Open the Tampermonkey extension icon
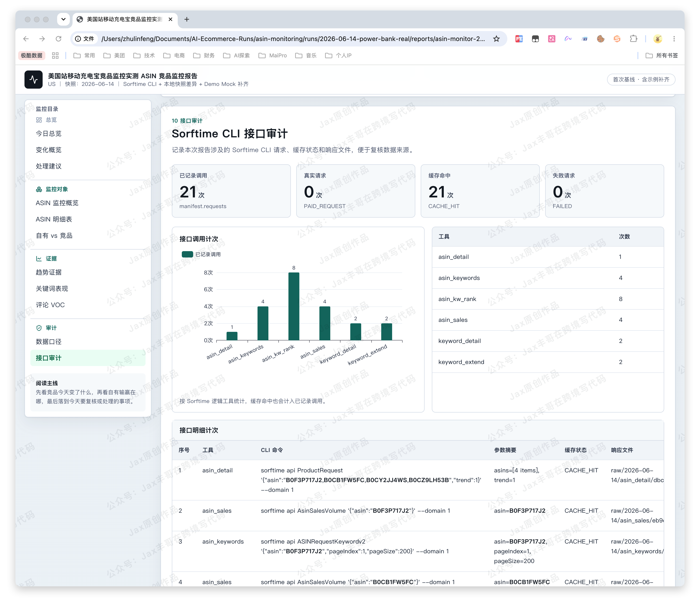Image resolution: width=700 pixels, height=607 pixels. coord(535,39)
